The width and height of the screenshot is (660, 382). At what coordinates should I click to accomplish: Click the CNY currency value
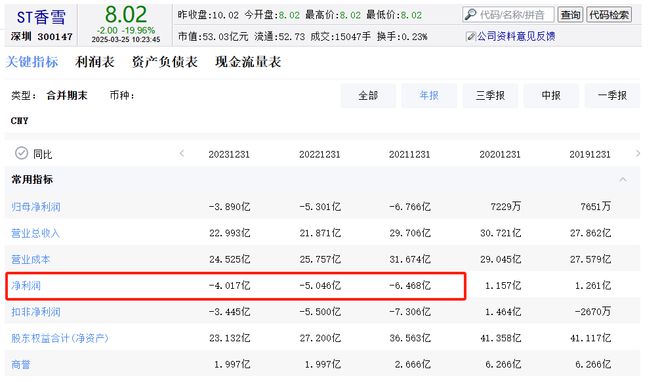19,121
